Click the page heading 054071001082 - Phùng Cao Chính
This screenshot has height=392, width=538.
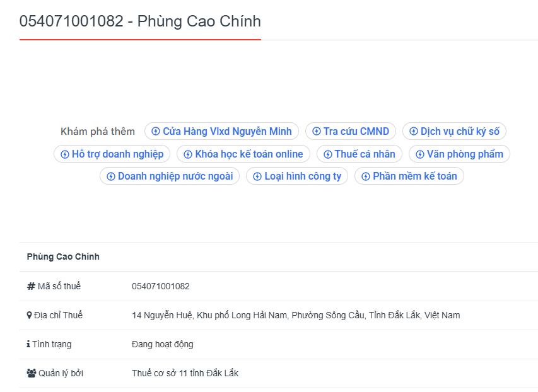click(x=140, y=21)
